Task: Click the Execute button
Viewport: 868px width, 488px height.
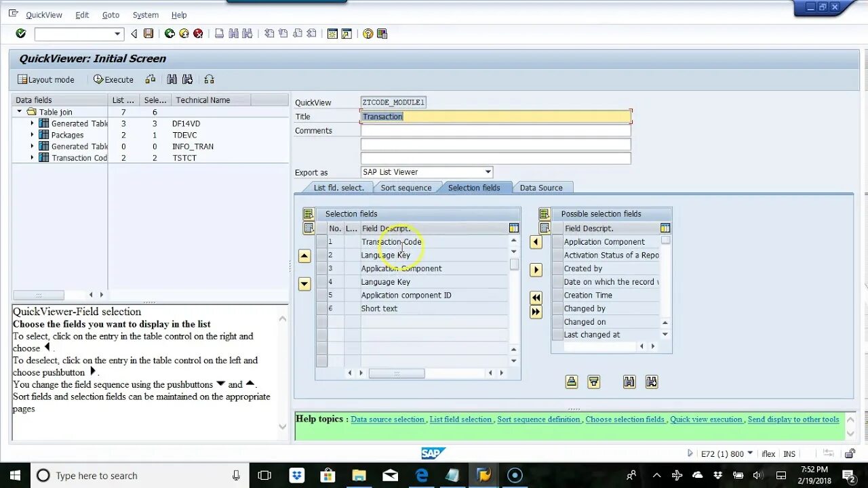Action: pos(113,79)
